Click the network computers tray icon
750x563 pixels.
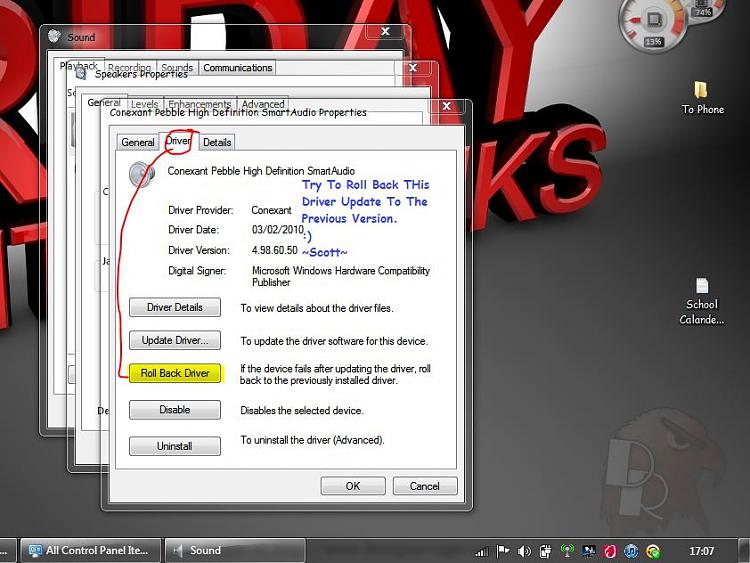tap(588, 552)
